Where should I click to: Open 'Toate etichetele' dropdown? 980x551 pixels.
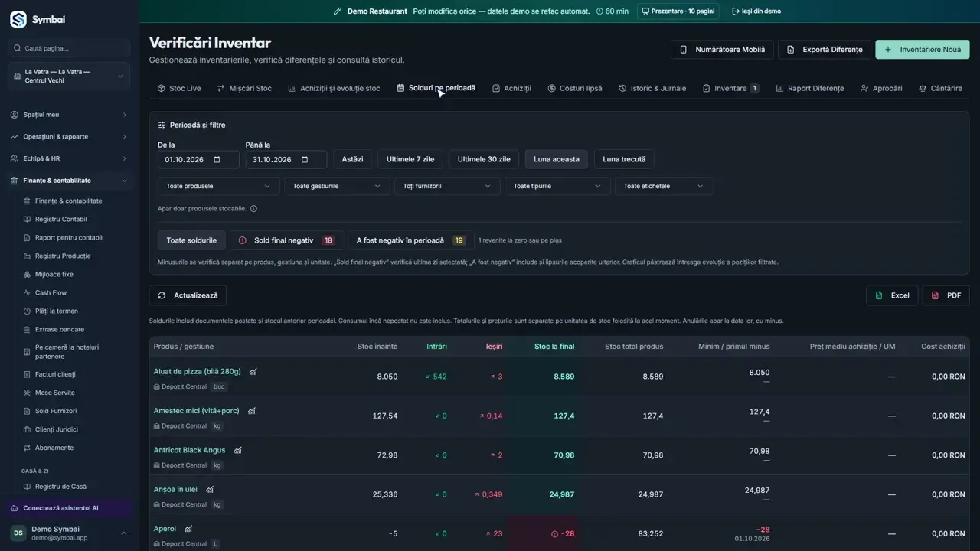(664, 186)
